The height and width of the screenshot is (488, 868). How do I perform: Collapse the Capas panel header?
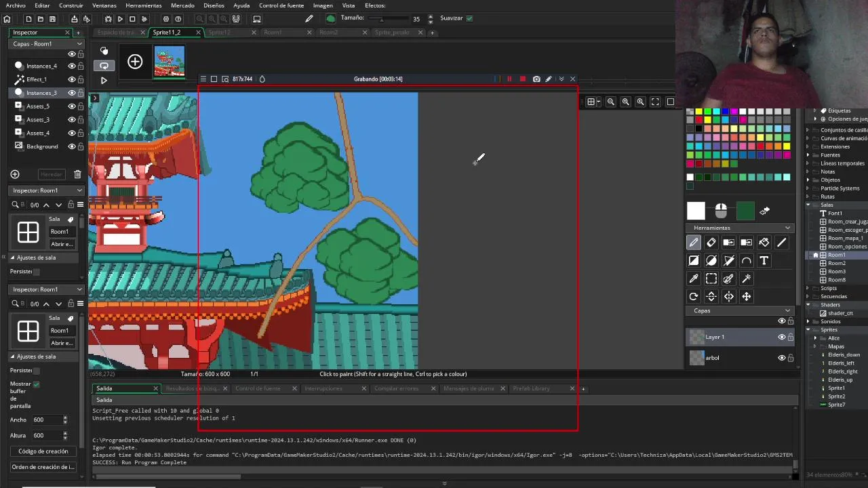coord(787,310)
